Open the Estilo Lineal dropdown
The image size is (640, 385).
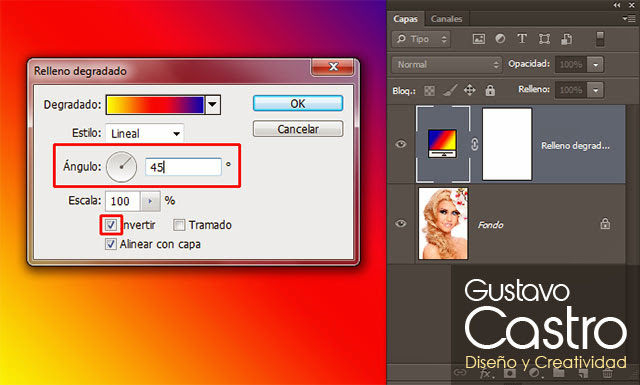pos(144,134)
